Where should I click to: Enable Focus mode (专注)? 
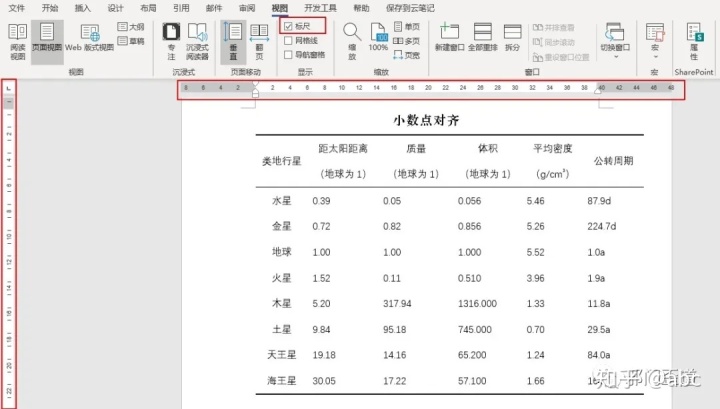coord(171,42)
